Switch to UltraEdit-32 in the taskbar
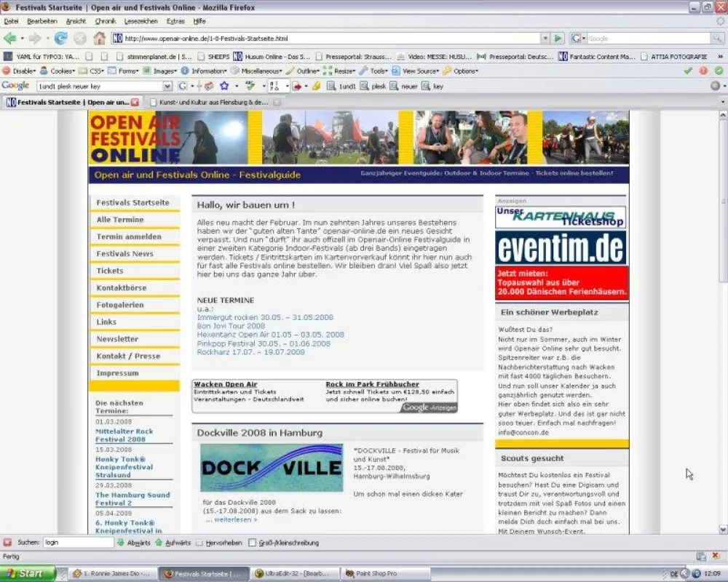 tap(294, 574)
